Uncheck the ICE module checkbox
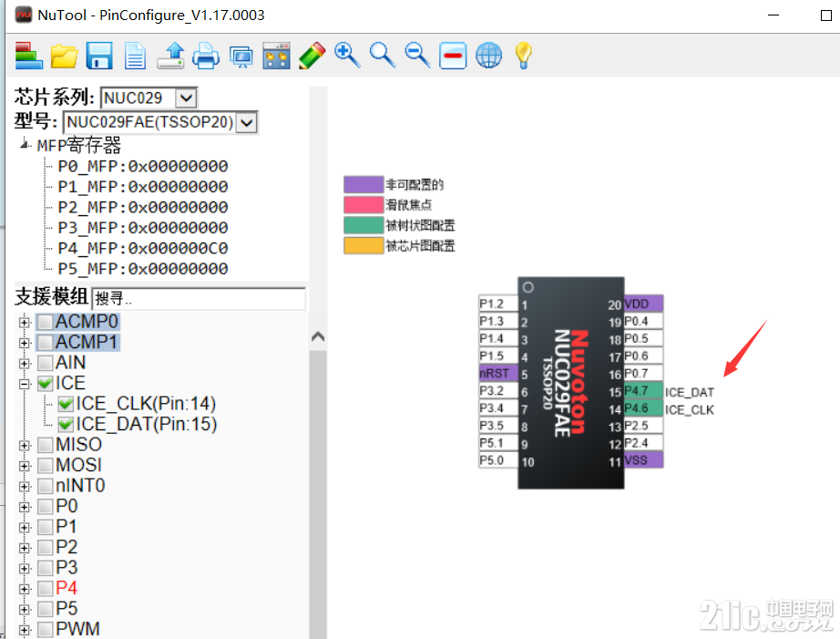 point(46,383)
